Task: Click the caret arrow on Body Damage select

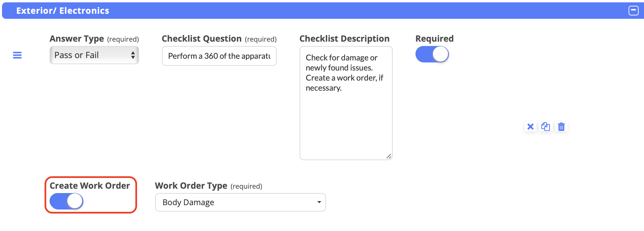Action: click(319, 202)
